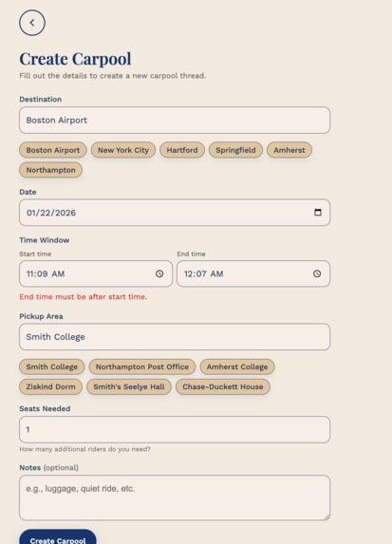Open the end time clock picker
This screenshot has height=544, width=392.
coord(317,273)
